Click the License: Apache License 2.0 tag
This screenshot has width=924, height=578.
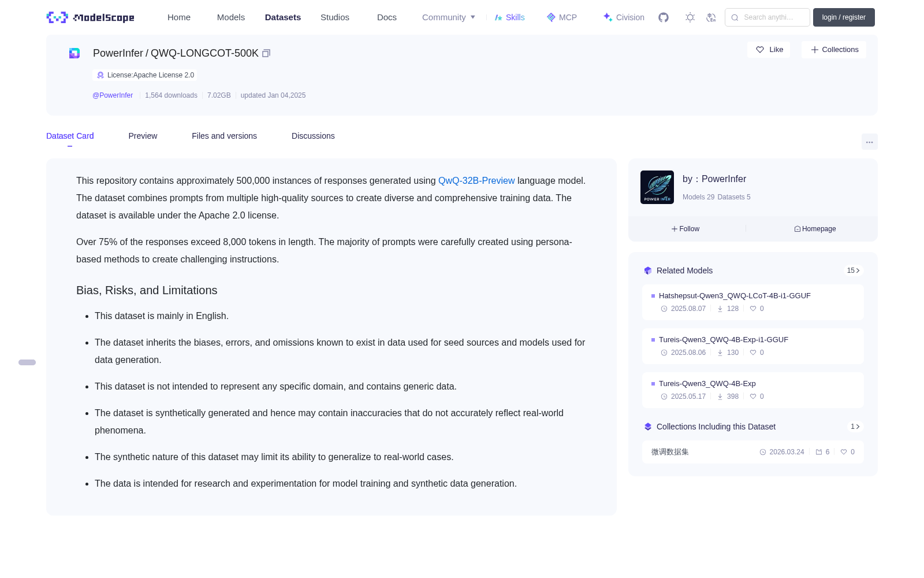point(145,75)
